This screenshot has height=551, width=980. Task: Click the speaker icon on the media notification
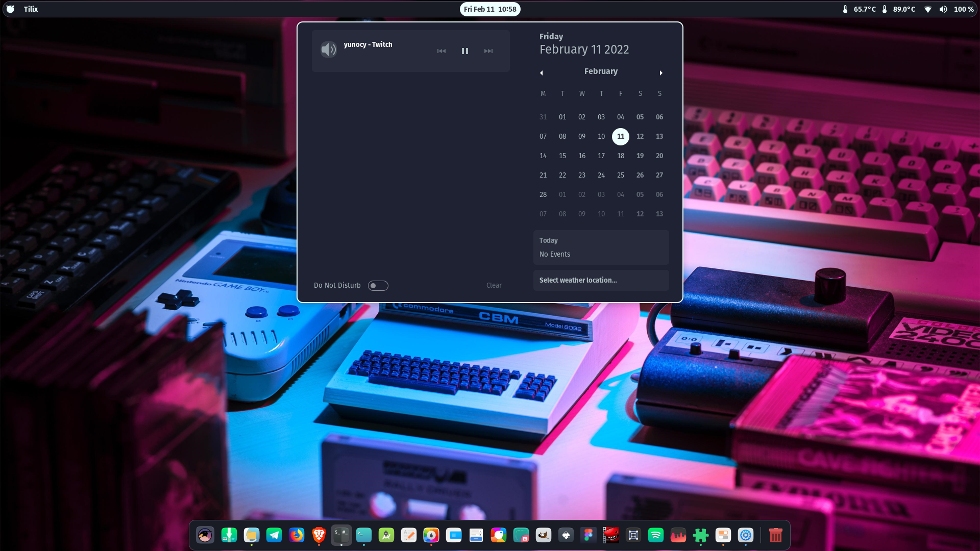pyautogui.click(x=329, y=49)
